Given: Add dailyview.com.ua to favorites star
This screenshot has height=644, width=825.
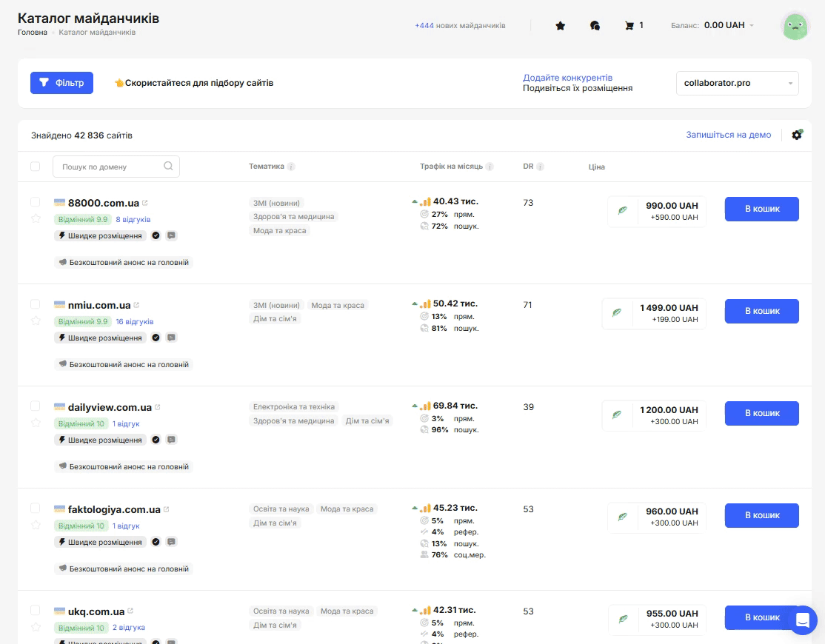Looking at the screenshot, I should [36, 423].
